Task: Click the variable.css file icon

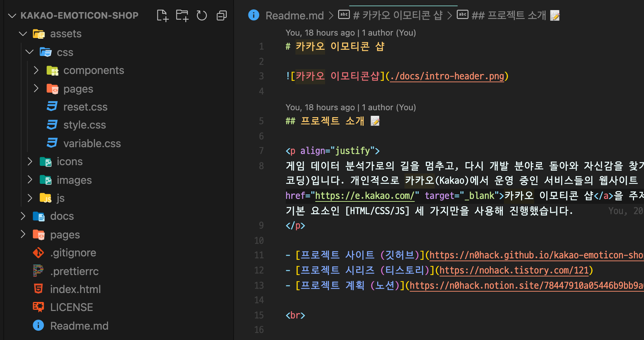Action: coord(52,143)
